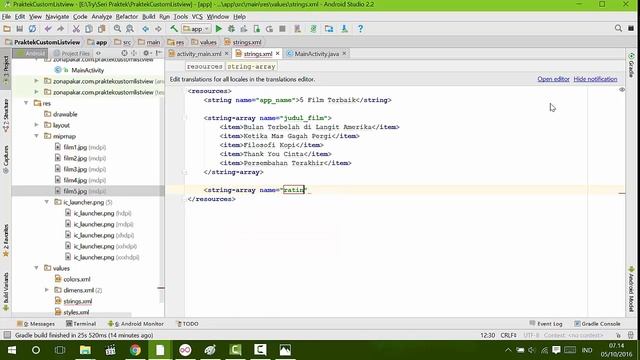
Task: Select film3.jpg in project tree
Action: pos(80,169)
